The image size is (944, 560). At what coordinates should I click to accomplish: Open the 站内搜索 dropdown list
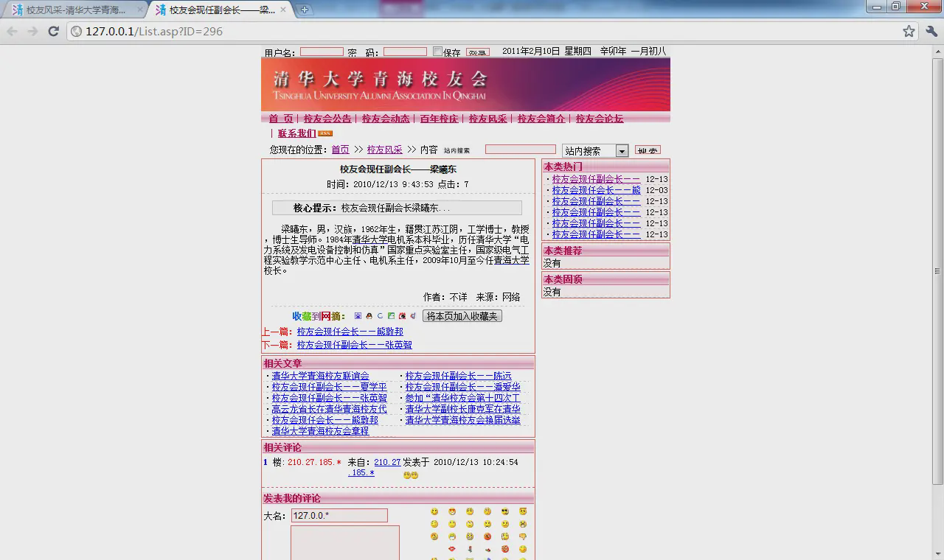click(622, 151)
